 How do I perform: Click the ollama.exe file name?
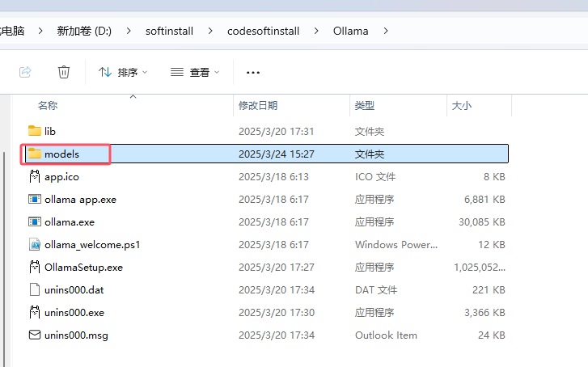click(70, 222)
